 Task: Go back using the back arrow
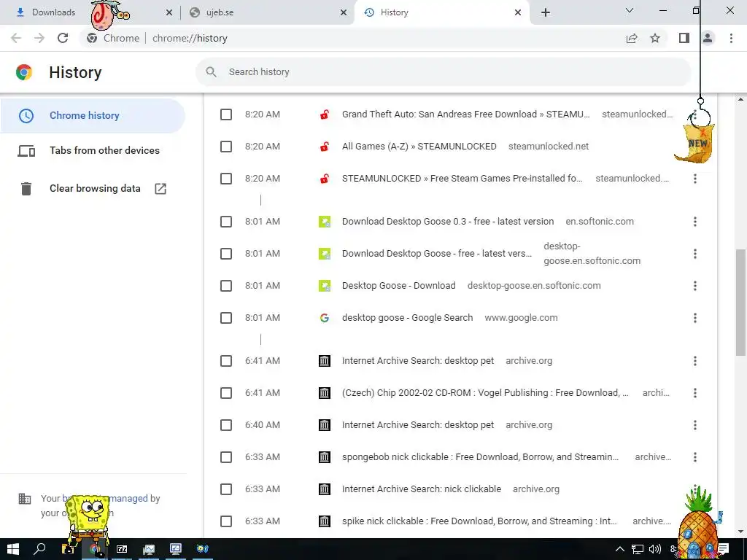tap(16, 38)
